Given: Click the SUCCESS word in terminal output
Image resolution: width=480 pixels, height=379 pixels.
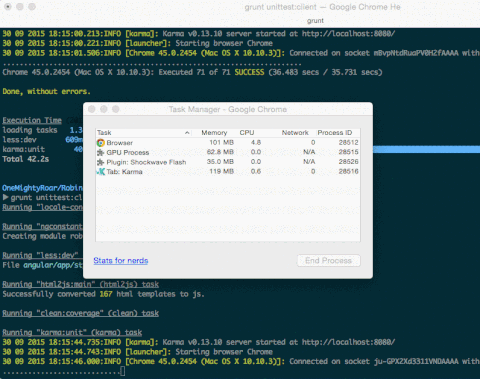Looking at the screenshot, I should click(x=249, y=72).
